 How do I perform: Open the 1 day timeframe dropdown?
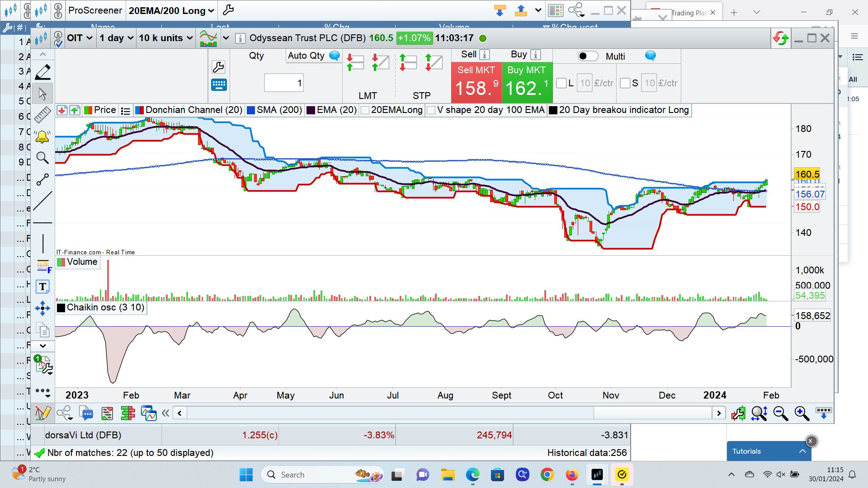[x=116, y=38]
